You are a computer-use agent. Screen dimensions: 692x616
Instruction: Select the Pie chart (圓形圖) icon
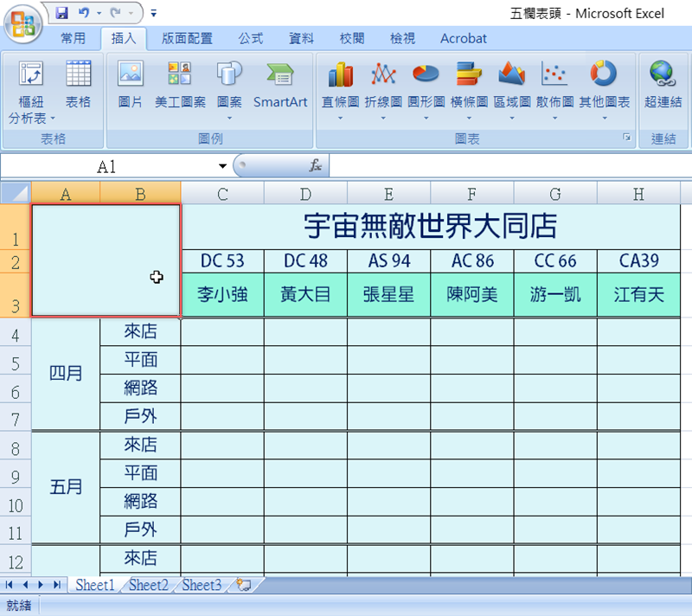[426, 76]
